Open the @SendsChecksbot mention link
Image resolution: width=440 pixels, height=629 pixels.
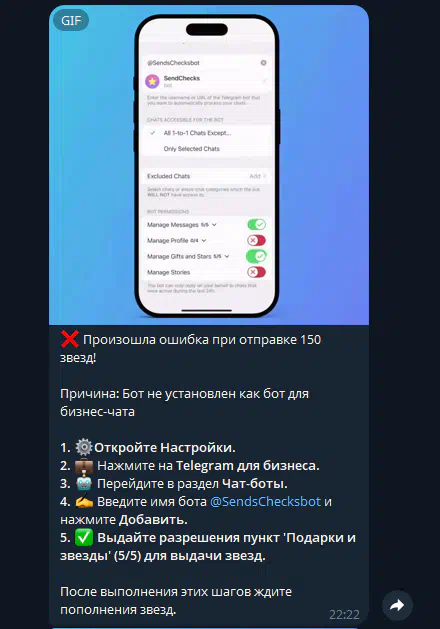click(x=265, y=501)
